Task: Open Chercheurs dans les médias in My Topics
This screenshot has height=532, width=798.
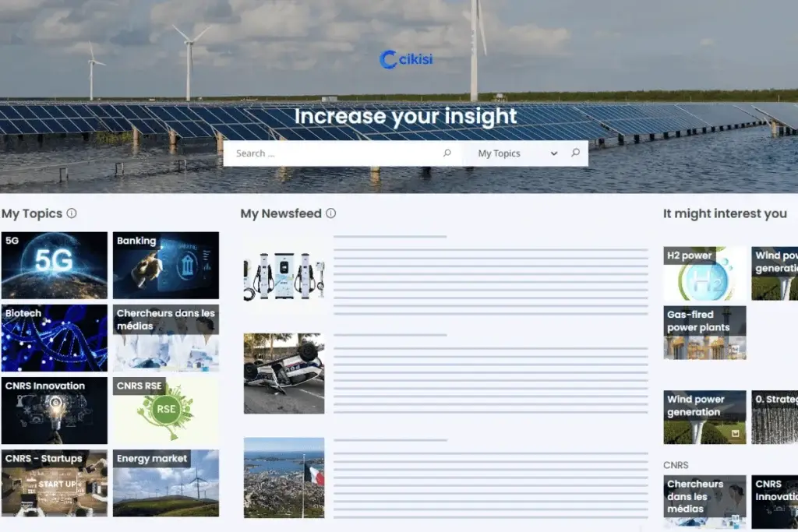Action: (x=165, y=338)
